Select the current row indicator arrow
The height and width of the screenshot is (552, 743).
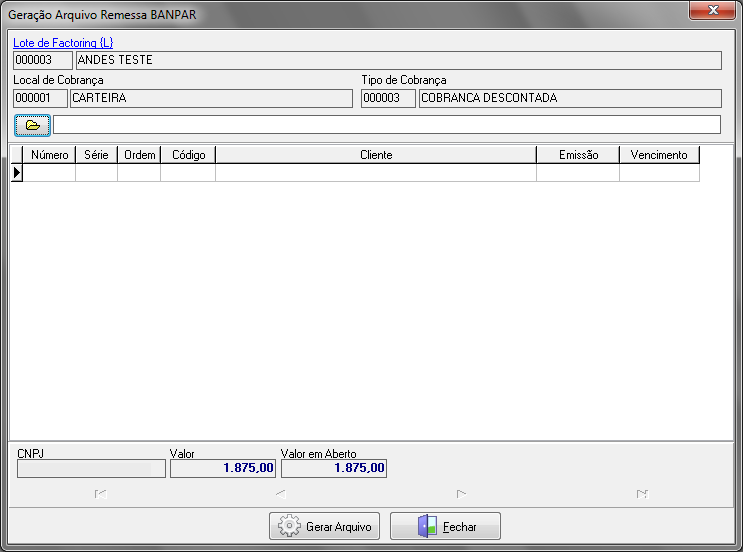[x=17, y=173]
